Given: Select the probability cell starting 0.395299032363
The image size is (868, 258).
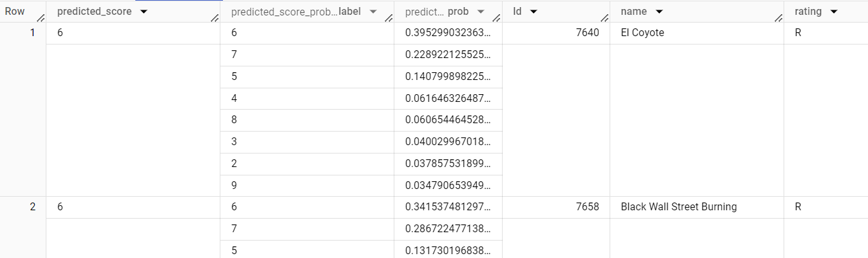Looking at the screenshot, I should 447,33.
